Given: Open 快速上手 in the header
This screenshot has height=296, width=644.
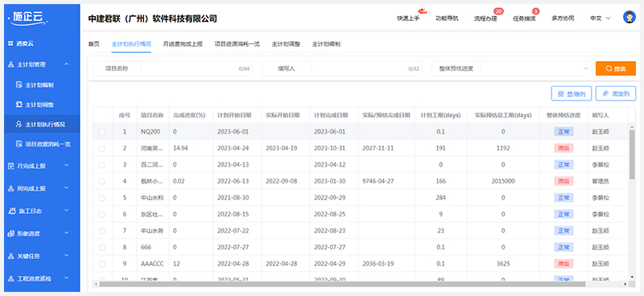Looking at the screenshot, I should point(408,18).
